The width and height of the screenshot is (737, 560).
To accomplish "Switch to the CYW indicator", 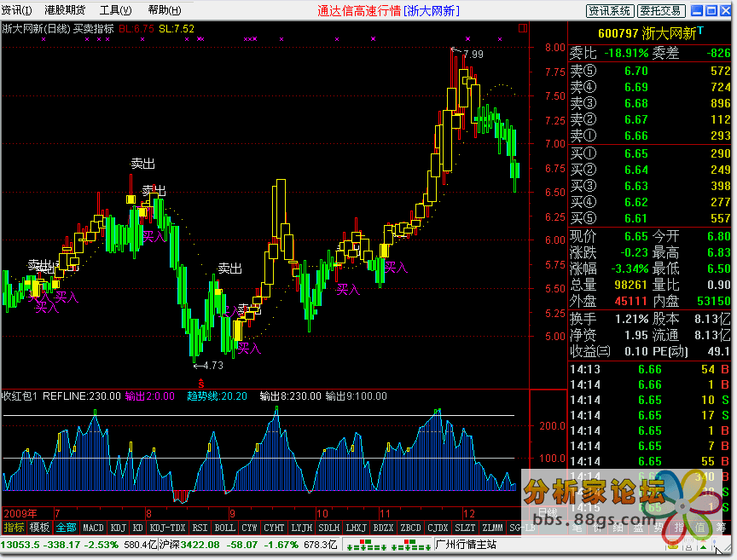I will [x=249, y=528].
